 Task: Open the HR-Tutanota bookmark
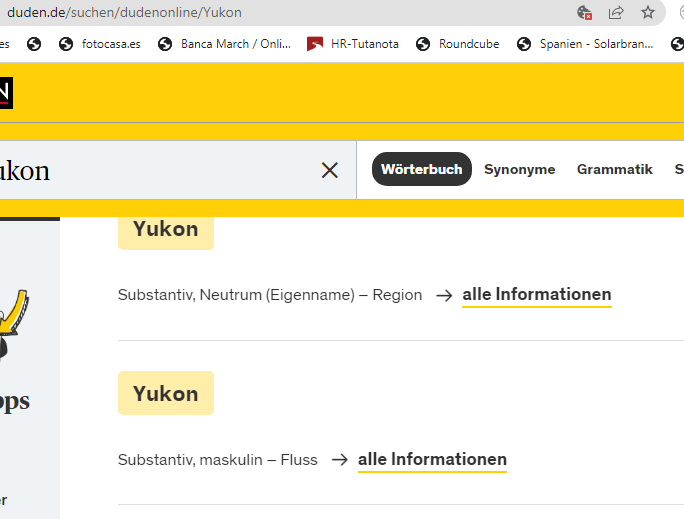pos(352,44)
